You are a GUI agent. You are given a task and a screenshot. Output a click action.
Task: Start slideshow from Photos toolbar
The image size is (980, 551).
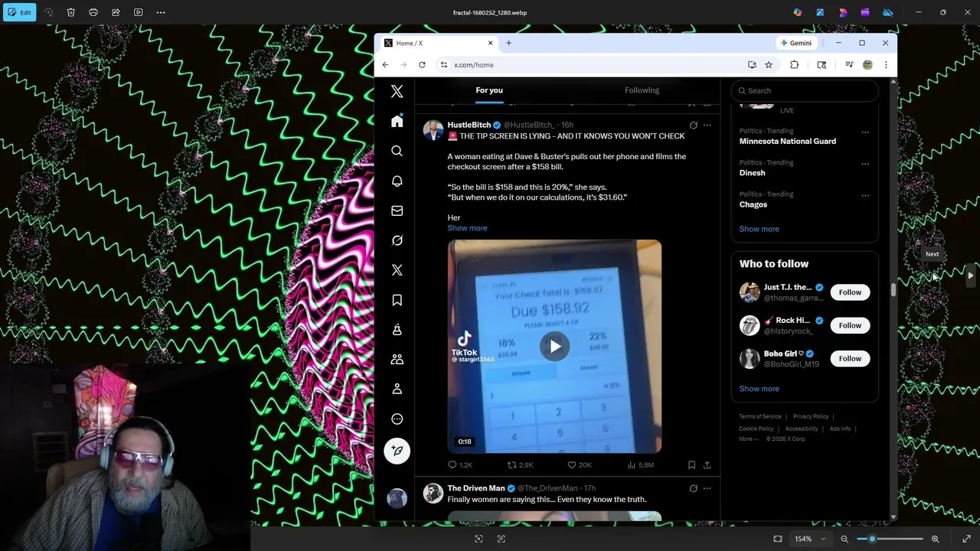[x=138, y=12]
